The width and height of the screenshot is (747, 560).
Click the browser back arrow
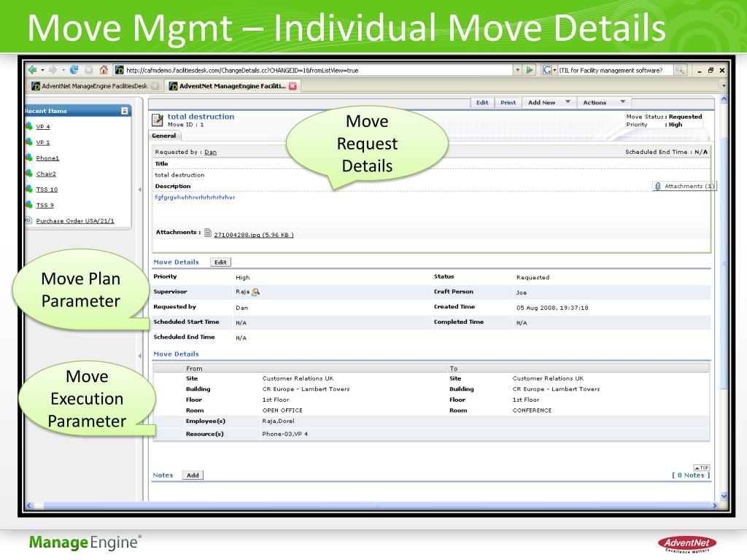[x=32, y=70]
